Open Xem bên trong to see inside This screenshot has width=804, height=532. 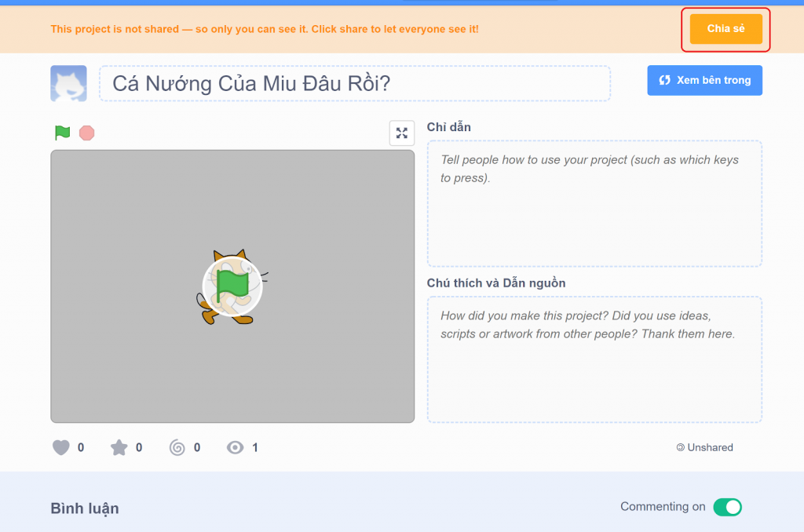point(704,81)
